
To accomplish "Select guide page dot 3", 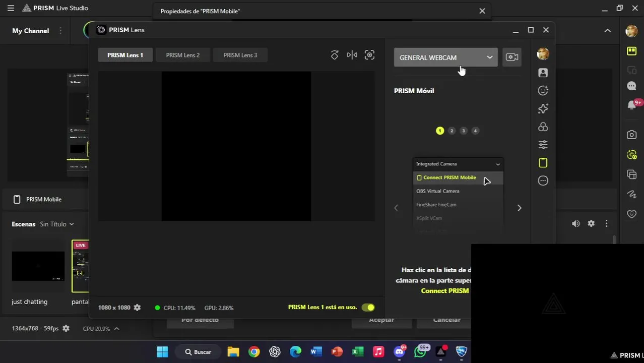I will click(463, 131).
